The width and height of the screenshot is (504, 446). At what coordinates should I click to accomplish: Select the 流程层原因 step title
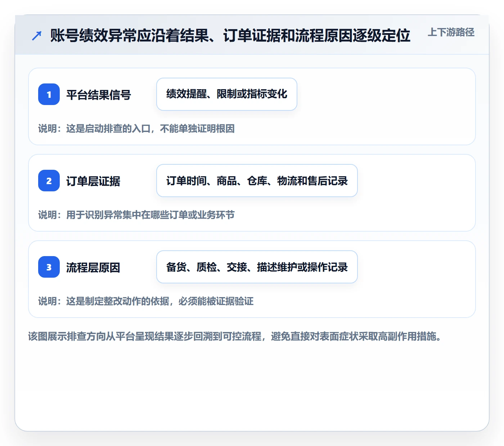coord(93,268)
